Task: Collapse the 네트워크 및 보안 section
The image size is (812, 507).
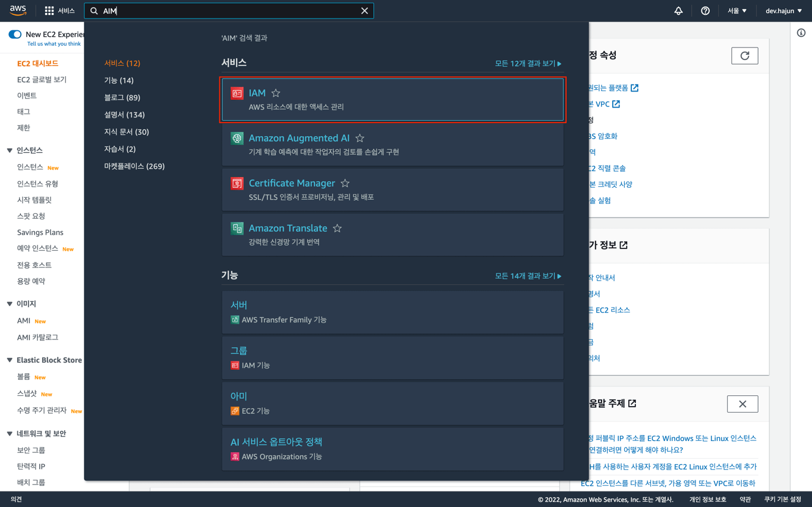Action: pos(10,434)
